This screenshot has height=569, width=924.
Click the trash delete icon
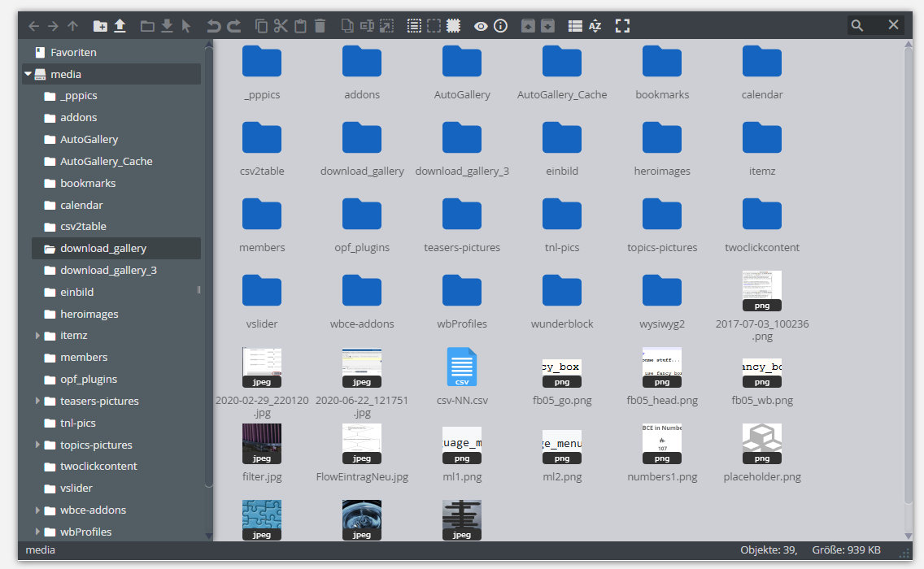tap(320, 26)
